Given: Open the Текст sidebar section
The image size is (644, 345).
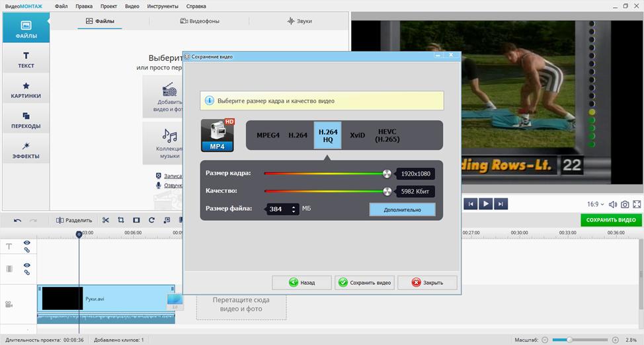Looking at the screenshot, I should pos(26,59).
